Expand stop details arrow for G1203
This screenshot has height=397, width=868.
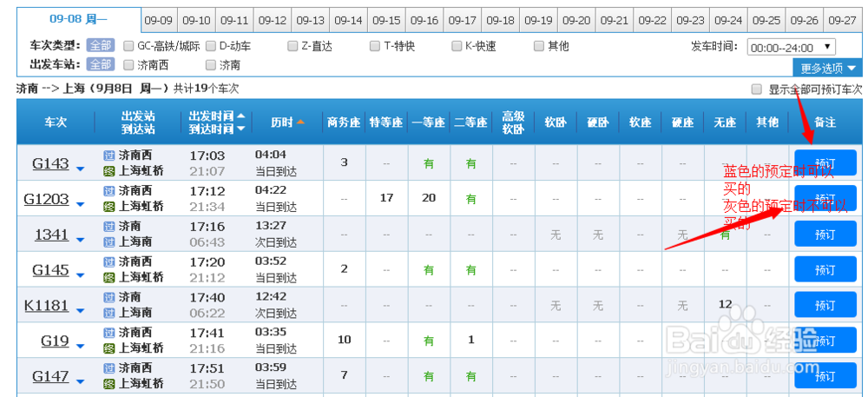[80, 204]
